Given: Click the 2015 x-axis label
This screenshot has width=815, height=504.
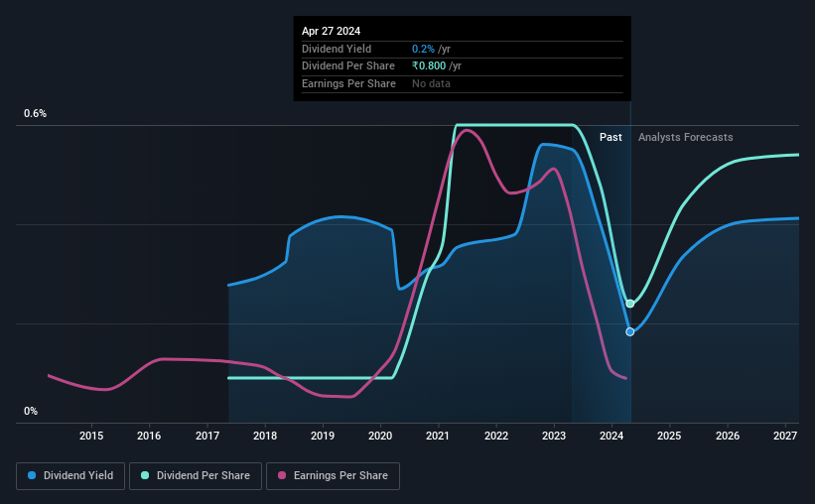Looking at the screenshot, I should tap(91, 436).
